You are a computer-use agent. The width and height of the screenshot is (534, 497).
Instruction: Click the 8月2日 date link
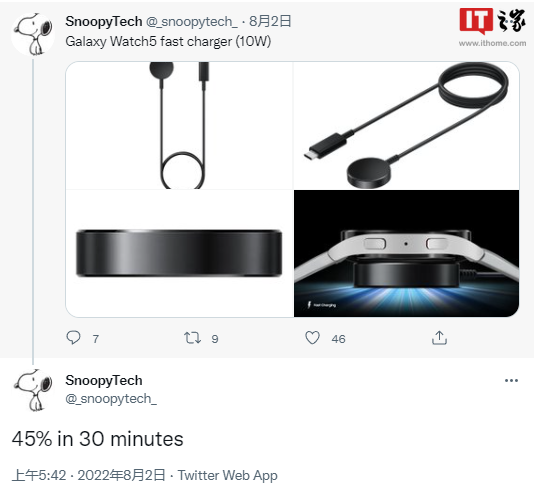(270, 21)
